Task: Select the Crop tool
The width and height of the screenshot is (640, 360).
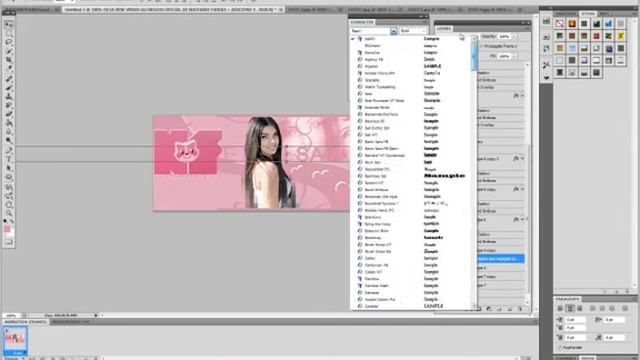Action: 9,60
